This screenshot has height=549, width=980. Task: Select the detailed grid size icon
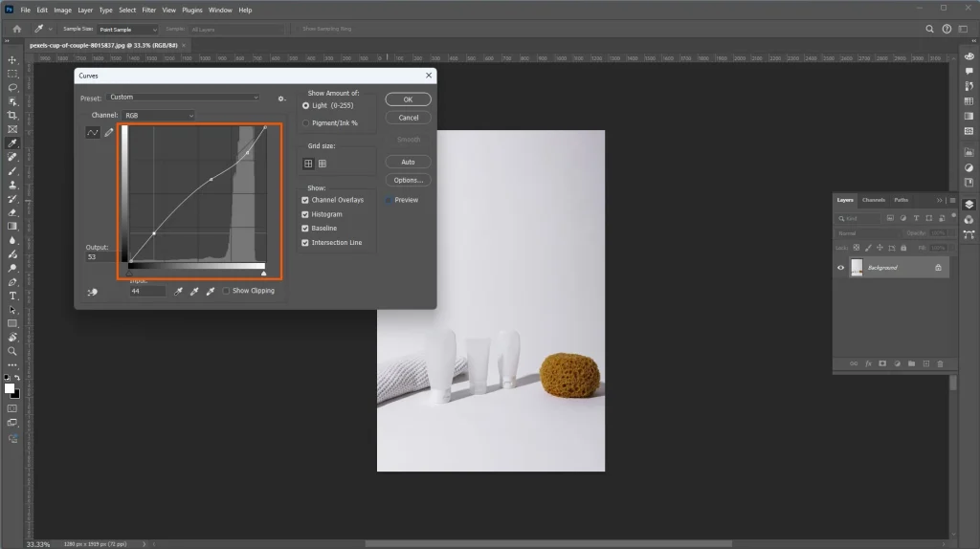(323, 164)
